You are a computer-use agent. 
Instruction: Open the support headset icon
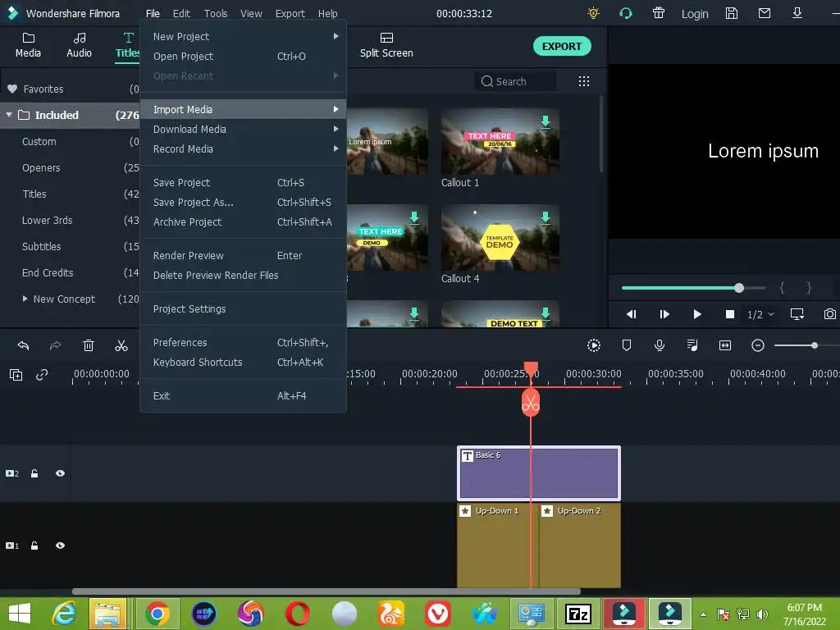626,13
